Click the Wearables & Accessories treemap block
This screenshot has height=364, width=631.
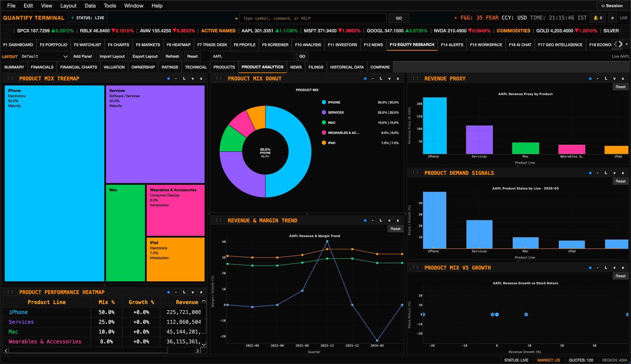[175, 210]
